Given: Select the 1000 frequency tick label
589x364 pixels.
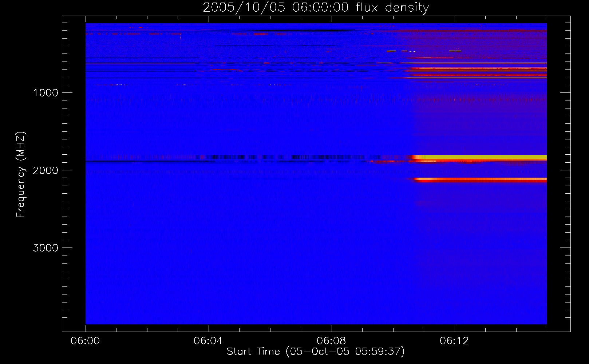Looking at the screenshot, I should 46,93.
